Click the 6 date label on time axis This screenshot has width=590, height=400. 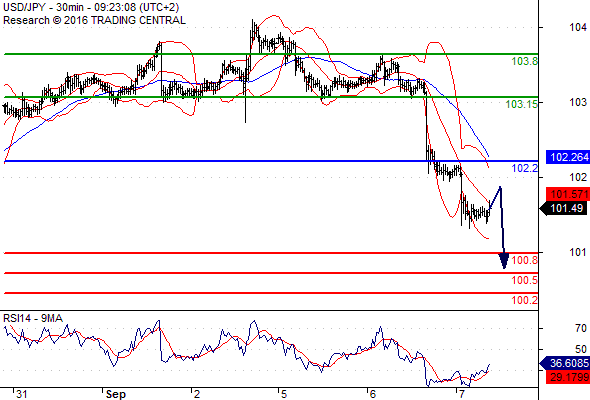tap(373, 394)
